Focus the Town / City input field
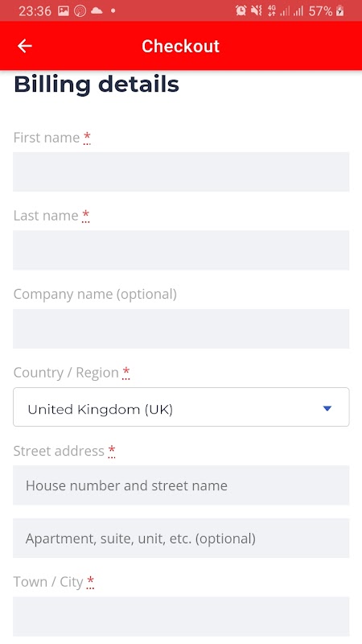The height and width of the screenshot is (644, 362). 181,616
